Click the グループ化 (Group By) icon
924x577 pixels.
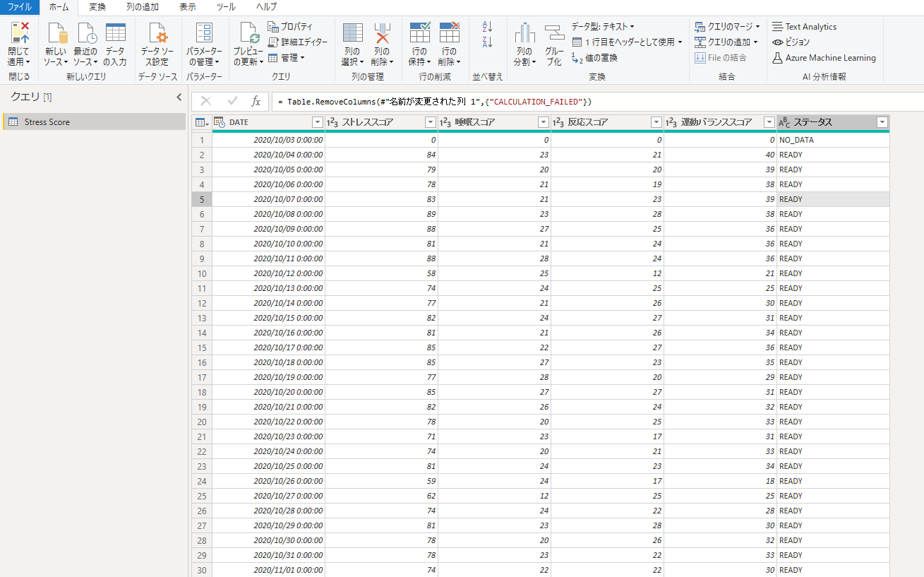pos(555,32)
